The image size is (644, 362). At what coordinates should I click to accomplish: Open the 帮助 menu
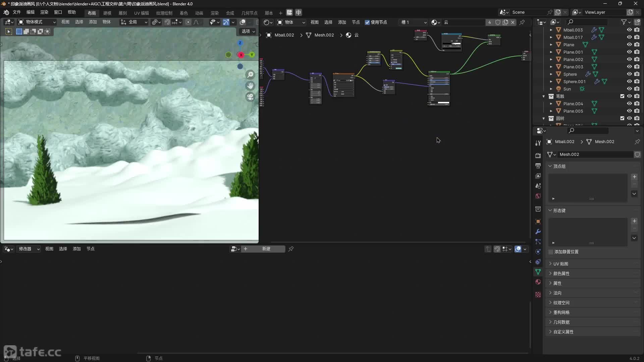(72, 12)
